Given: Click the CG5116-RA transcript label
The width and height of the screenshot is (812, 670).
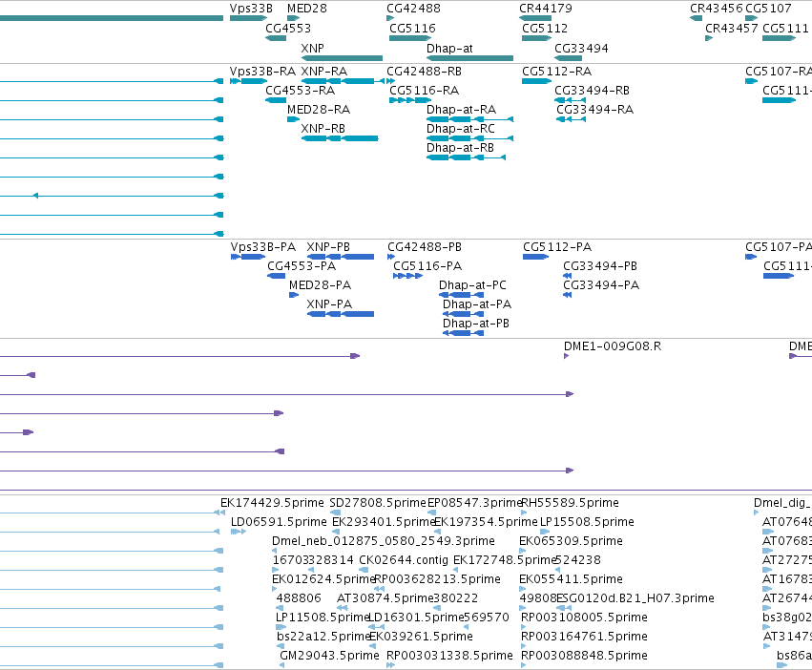Looking at the screenshot, I should coord(424,91).
